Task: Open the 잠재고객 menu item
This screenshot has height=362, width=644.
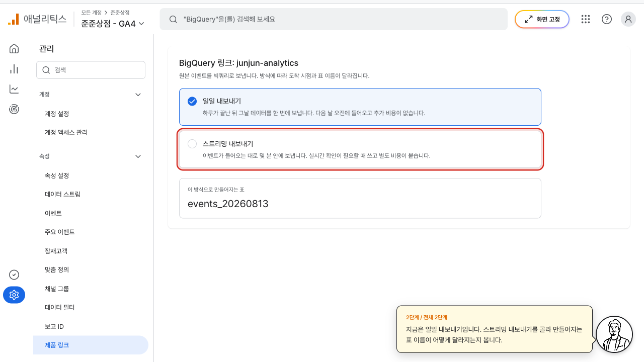Action: [91, 251]
